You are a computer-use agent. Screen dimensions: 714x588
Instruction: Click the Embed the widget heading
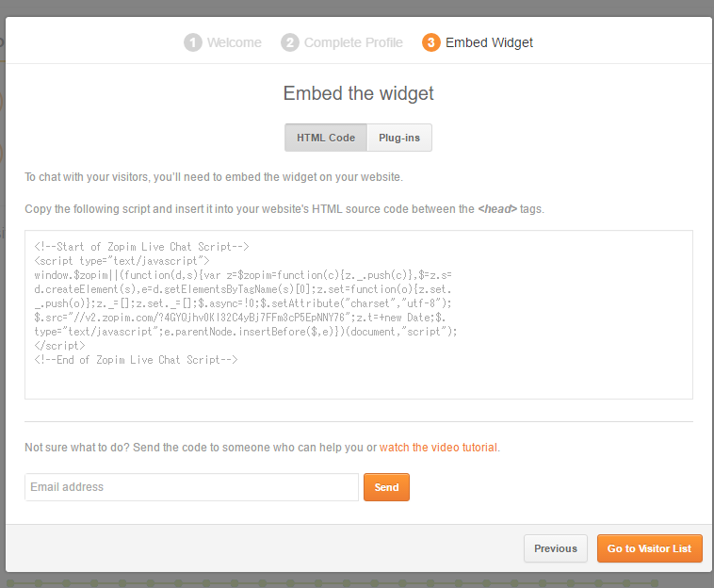(358, 93)
